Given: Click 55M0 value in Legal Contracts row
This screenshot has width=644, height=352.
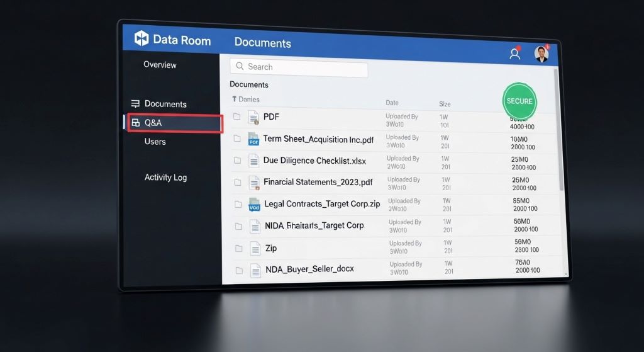Looking at the screenshot, I should (x=521, y=201).
